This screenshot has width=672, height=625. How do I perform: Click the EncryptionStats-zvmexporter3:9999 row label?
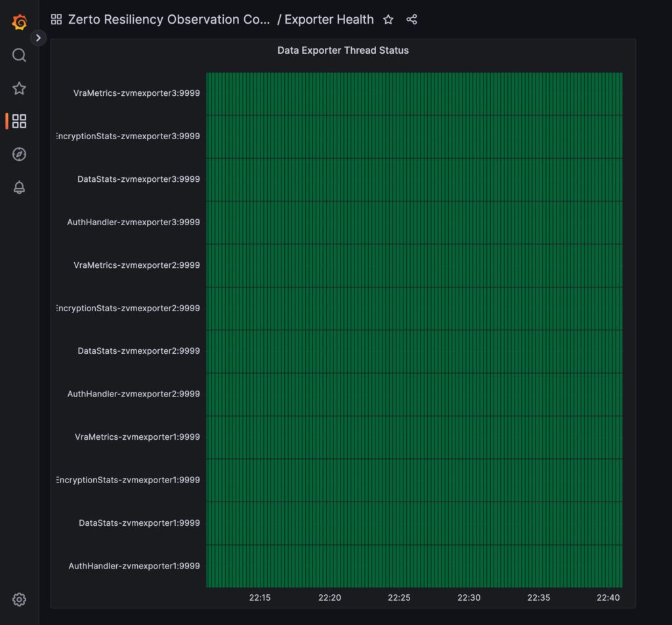(x=128, y=136)
